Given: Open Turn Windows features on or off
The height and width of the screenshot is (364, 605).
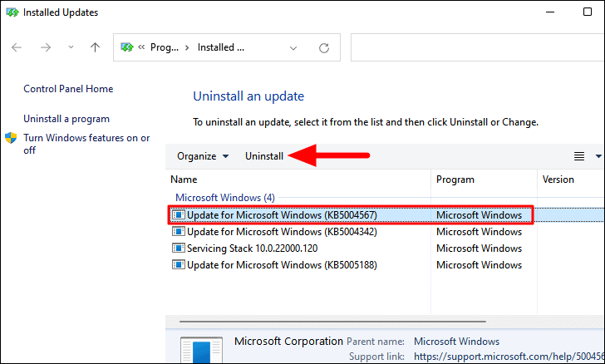Looking at the screenshot, I should (x=86, y=144).
